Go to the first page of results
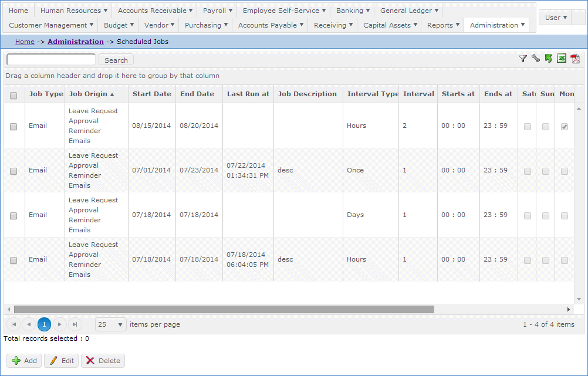This screenshot has height=376, width=588. tap(13, 324)
